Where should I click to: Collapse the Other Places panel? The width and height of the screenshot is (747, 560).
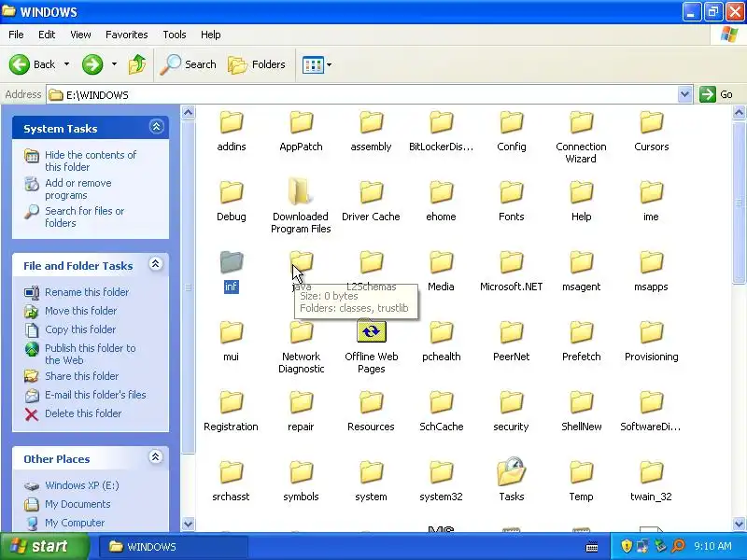click(x=156, y=457)
